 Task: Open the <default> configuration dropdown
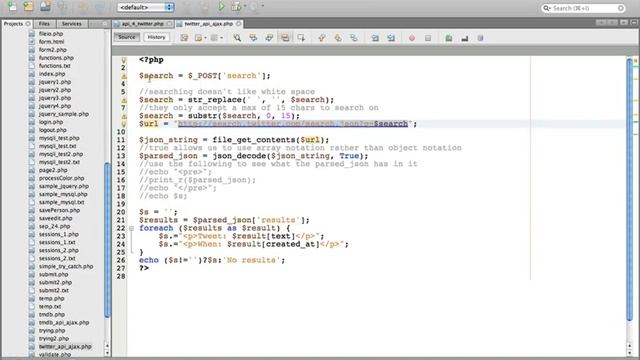coord(145,7)
